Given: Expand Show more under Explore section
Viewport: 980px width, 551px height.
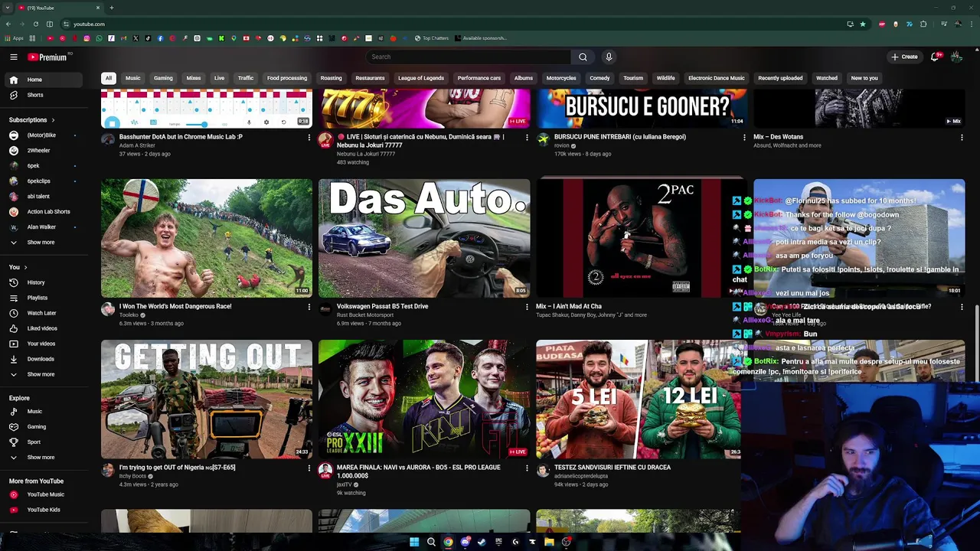Looking at the screenshot, I should [x=41, y=457].
